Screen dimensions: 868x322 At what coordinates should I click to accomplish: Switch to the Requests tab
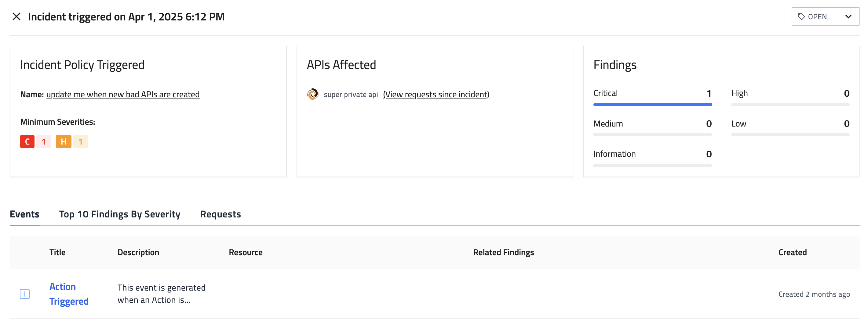click(x=221, y=214)
